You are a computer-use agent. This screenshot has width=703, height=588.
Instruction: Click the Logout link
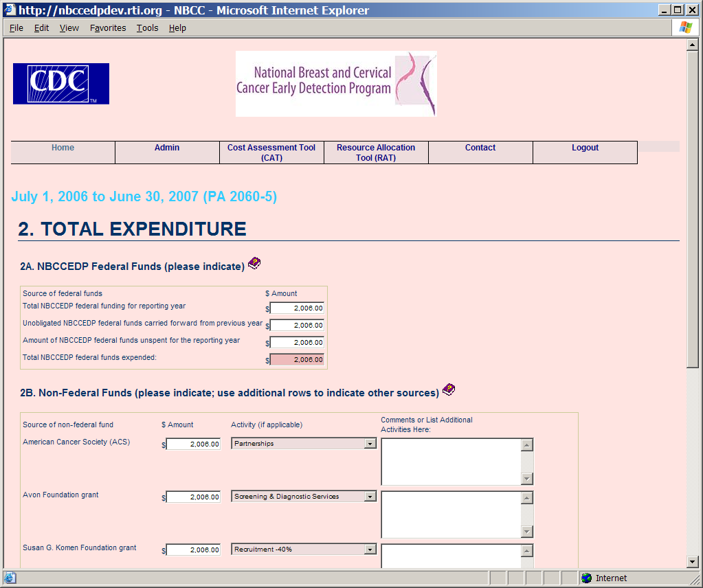(585, 148)
